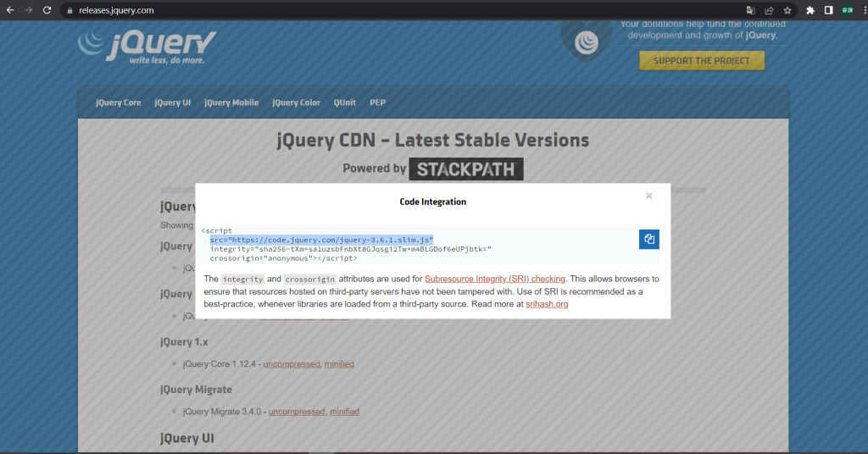Click the padlock site info icon
Screen dimensions: 868x454
(x=70, y=10)
